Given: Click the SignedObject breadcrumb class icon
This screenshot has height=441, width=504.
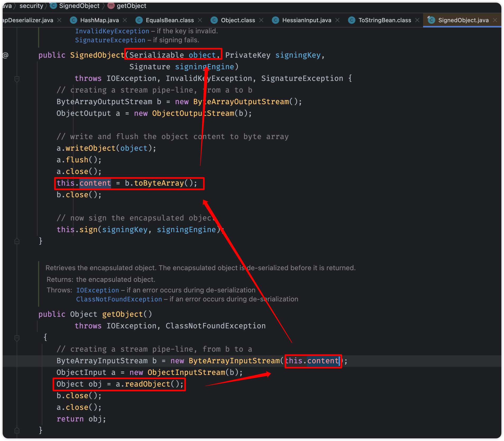Looking at the screenshot, I should coord(53,6).
